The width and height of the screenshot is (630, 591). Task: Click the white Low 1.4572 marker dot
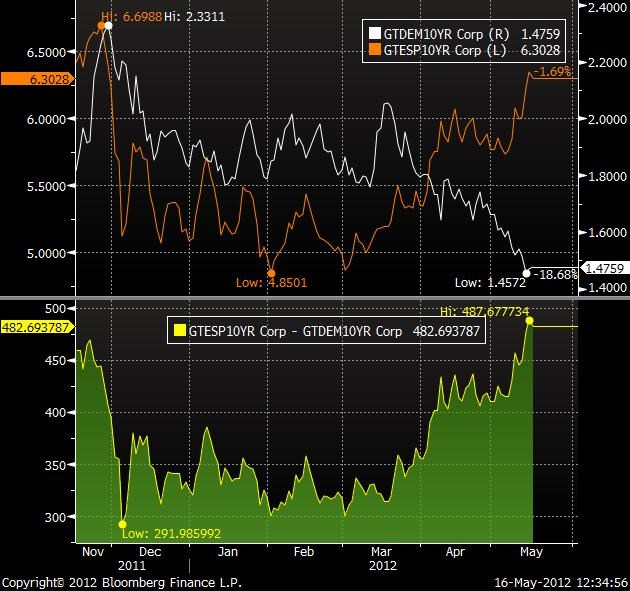526,274
